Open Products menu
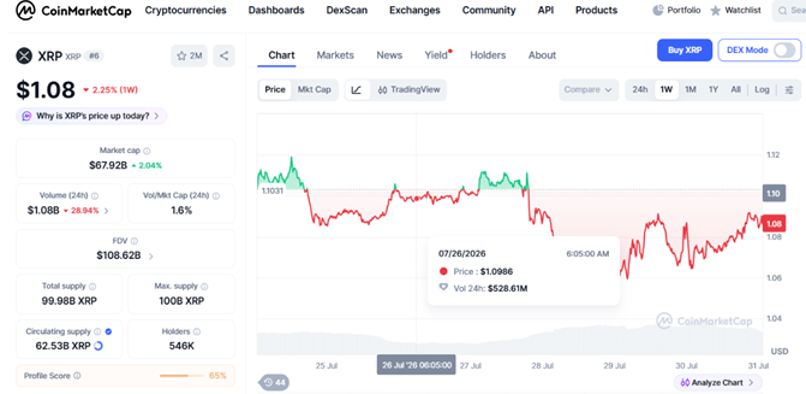Viewport: 806px width, 394px height. pos(596,10)
